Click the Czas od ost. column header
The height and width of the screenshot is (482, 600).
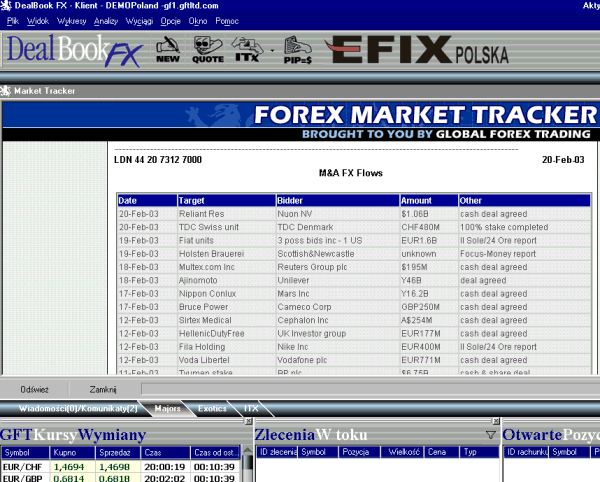coord(215,453)
